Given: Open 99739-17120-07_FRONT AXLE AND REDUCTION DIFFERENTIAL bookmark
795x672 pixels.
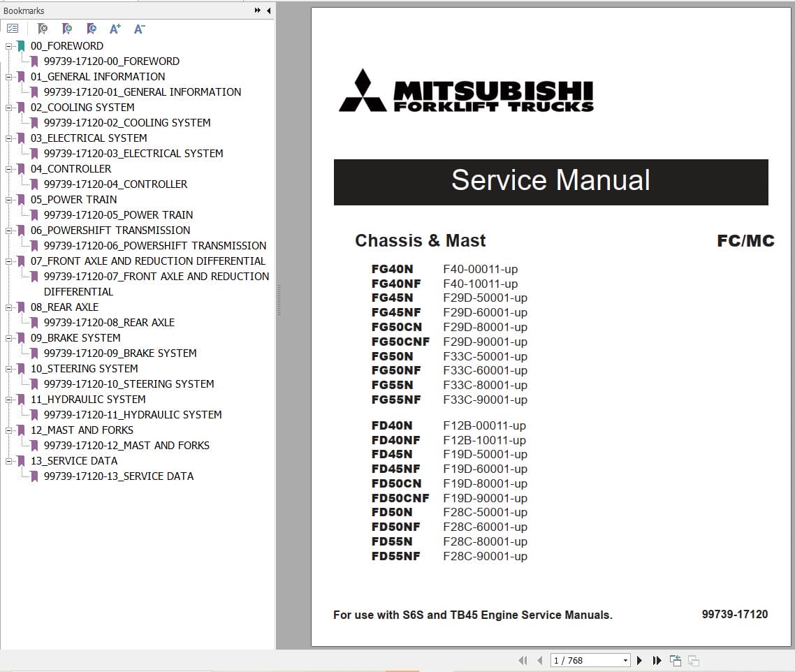Looking at the screenshot, I should 156,284.
